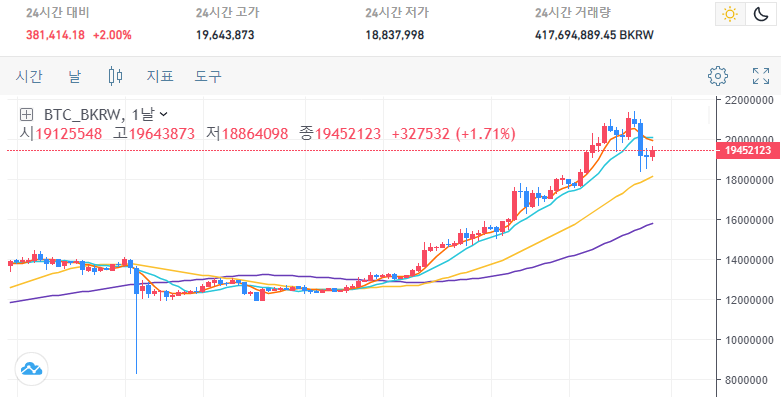The height and width of the screenshot is (397, 781).
Task: Click the 24시간 거래량 heading
Action: coord(572,13)
